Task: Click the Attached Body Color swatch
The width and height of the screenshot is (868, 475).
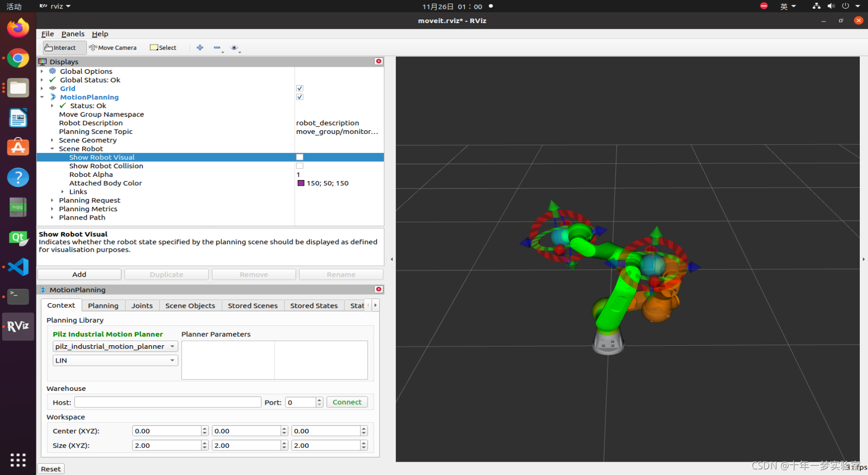Action: click(301, 183)
